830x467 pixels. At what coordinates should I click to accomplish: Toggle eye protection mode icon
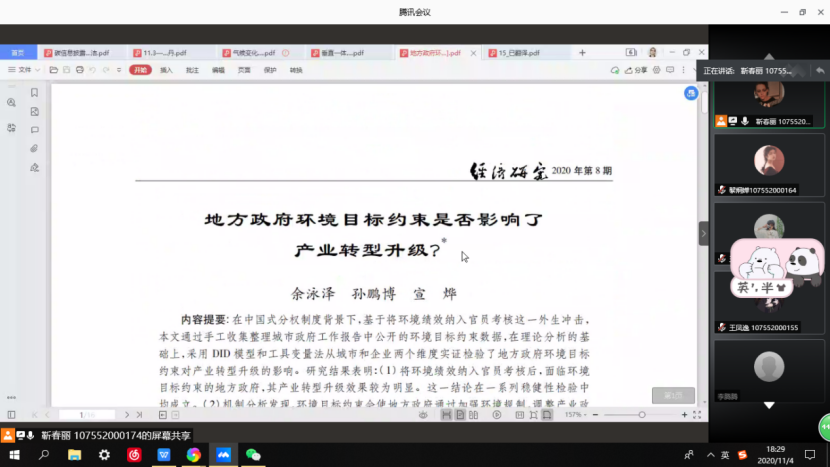(x=423, y=415)
